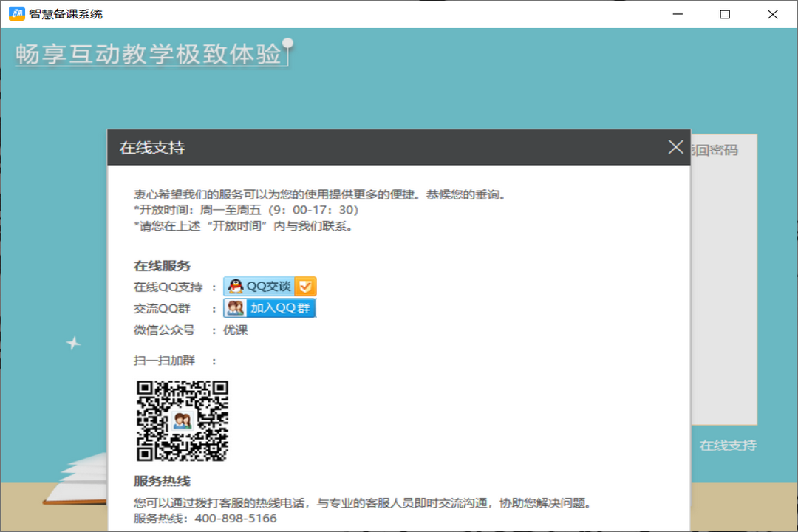Image resolution: width=798 pixels, height=532 pixels.
Task: Click the QQ penguin icon on QQ交谈 button
Action: (236, 286)
